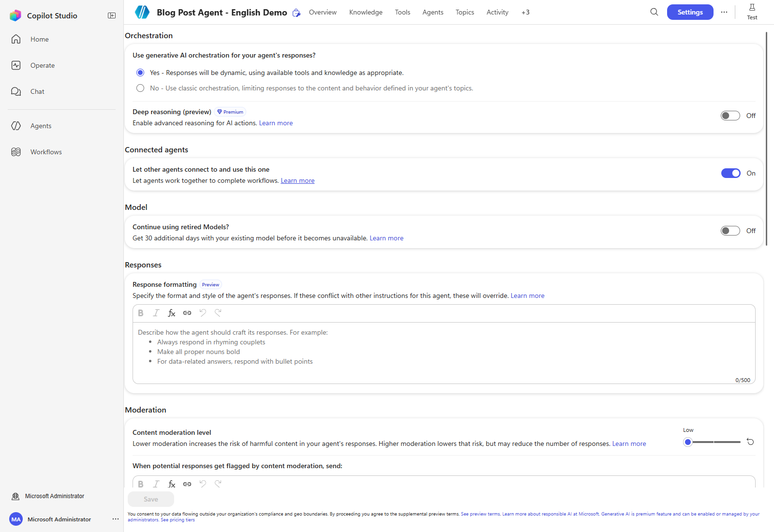Apply bold in flagged moderation message editor

tap(141, 484)
